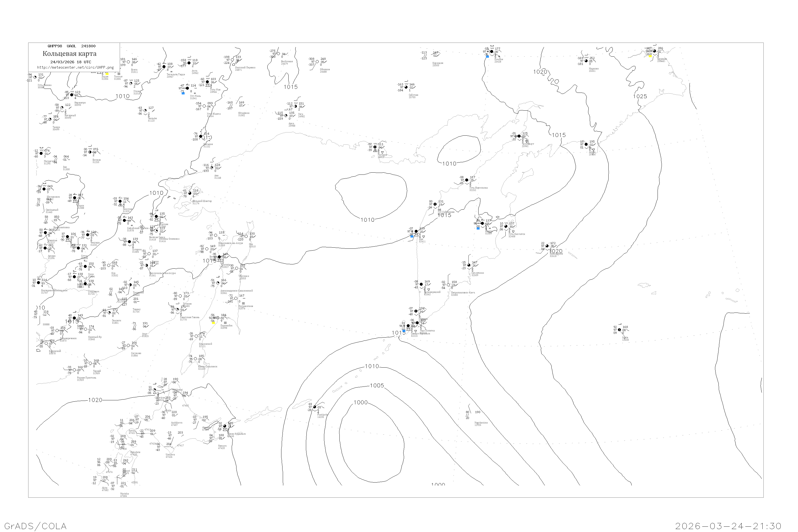The width and height of the screenshot is (798, 532).
Task: Click the 2026-03-24-21:30 timestamp
Action: tap(728, 526)
